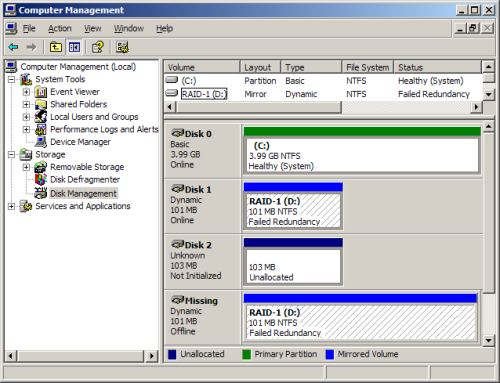Screen dimensions: 500x383
Task: Click the Computer Management (Local) root icon
Action: (11, 67)
